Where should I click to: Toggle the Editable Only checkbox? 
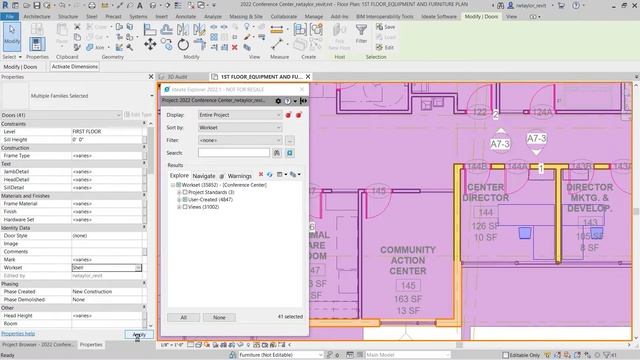pyautogui.click(x=505, y=355)
